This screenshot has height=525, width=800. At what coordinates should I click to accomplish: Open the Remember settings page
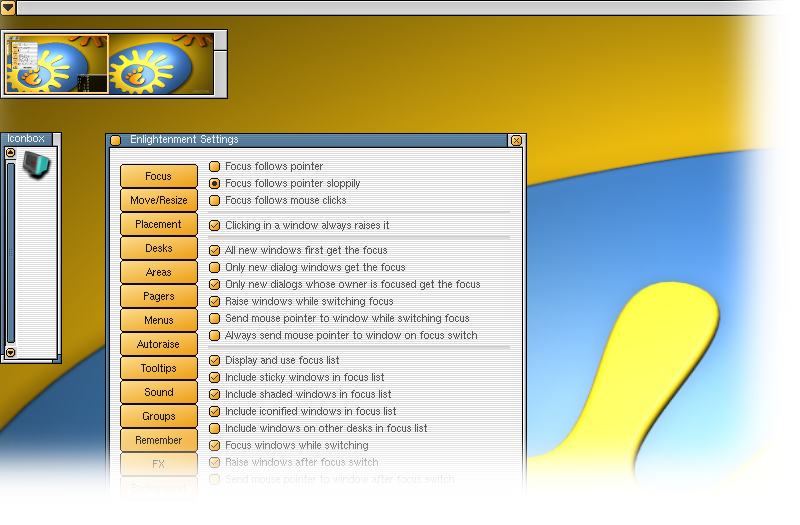[159, 440]
